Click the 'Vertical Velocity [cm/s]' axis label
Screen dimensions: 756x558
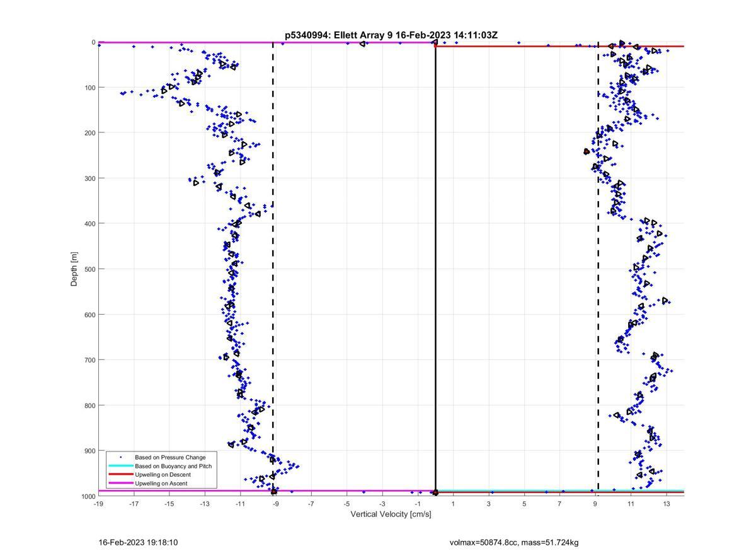point(391,514)
